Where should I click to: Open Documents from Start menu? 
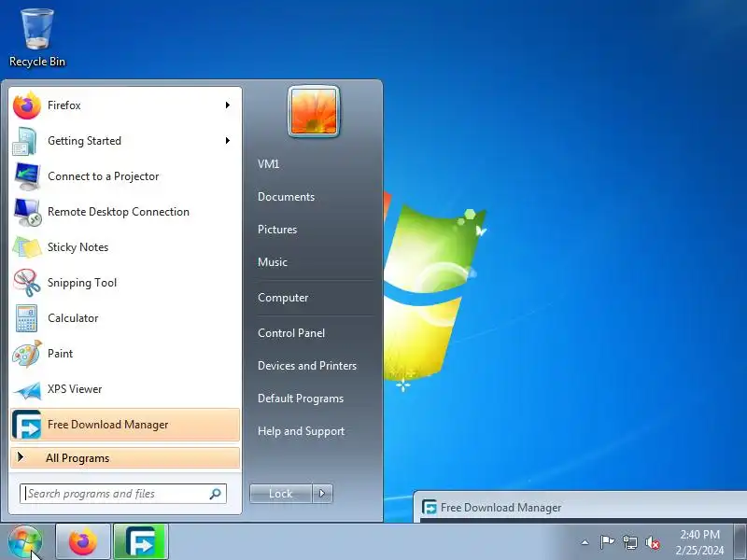click(286, 197)
